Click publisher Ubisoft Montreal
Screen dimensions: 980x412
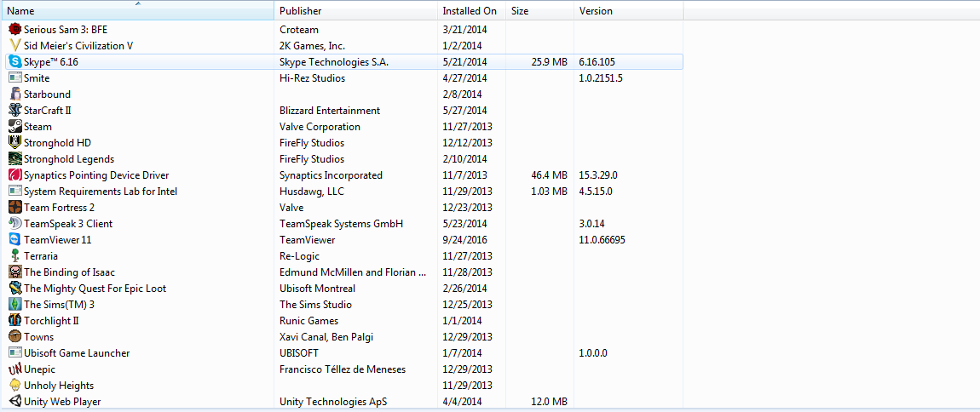coord(318,289)
